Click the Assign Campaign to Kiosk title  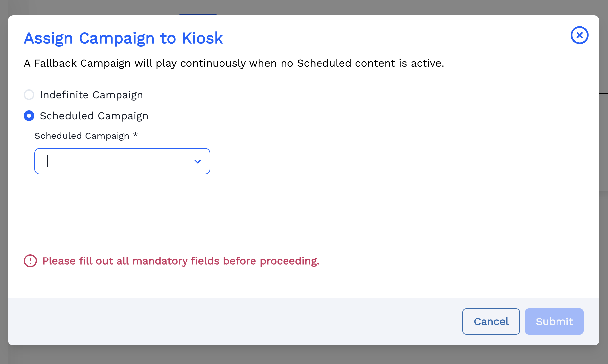(123, 38)
